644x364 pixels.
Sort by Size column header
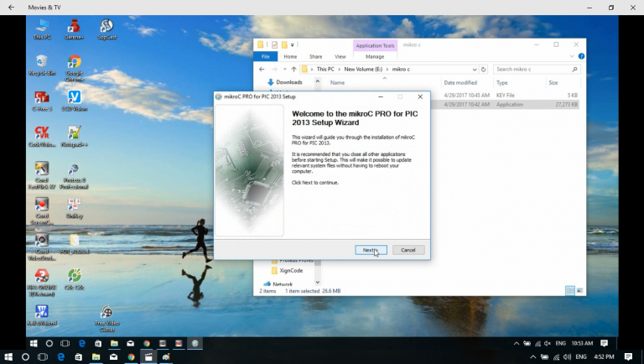tap(553, 82)
